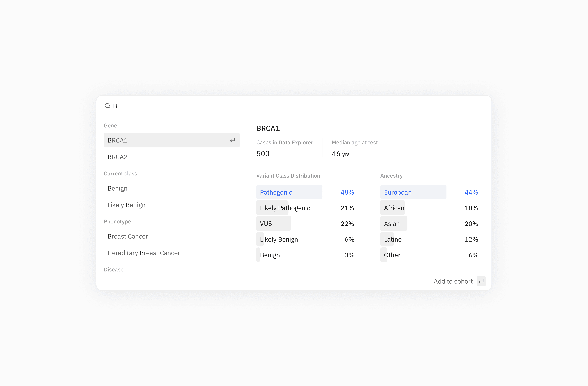Click the enter icon on BRCA1 row
The image size is (588, 386).
point(232,140)
